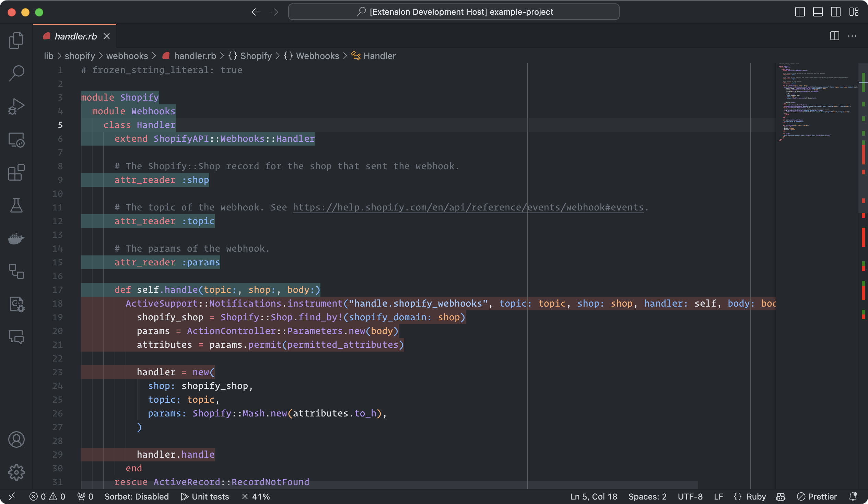Open the references/dependencies tree view icon
This screenshot has width=868, height=504.
point(16,271)
